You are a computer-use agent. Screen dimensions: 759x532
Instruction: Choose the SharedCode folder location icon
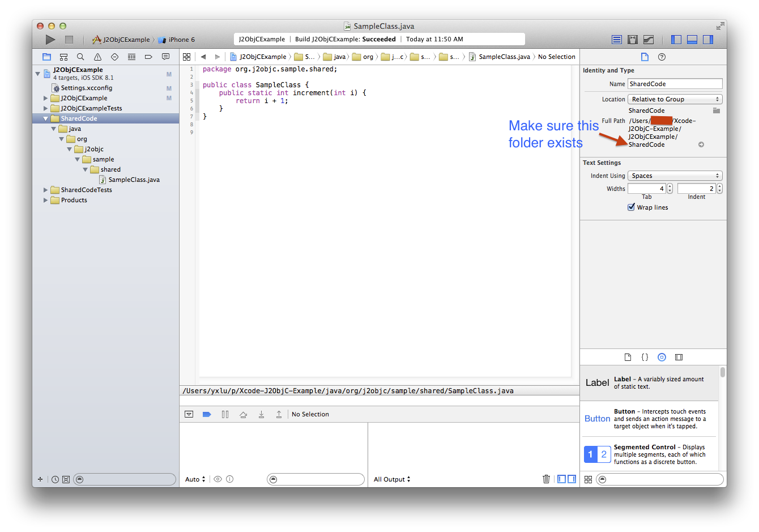click(716, 110)
